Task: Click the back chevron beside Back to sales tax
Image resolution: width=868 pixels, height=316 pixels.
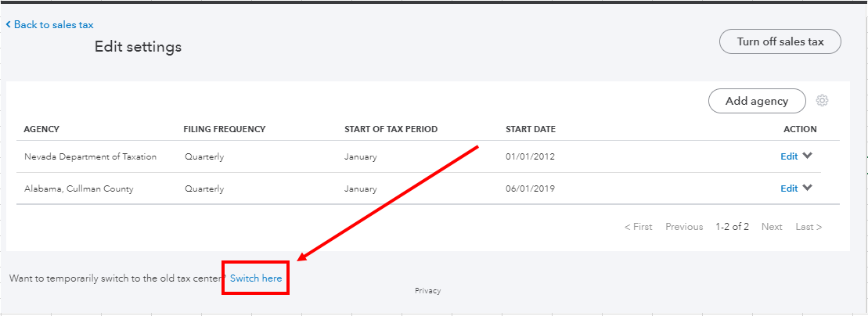Action: pos(9,25)
